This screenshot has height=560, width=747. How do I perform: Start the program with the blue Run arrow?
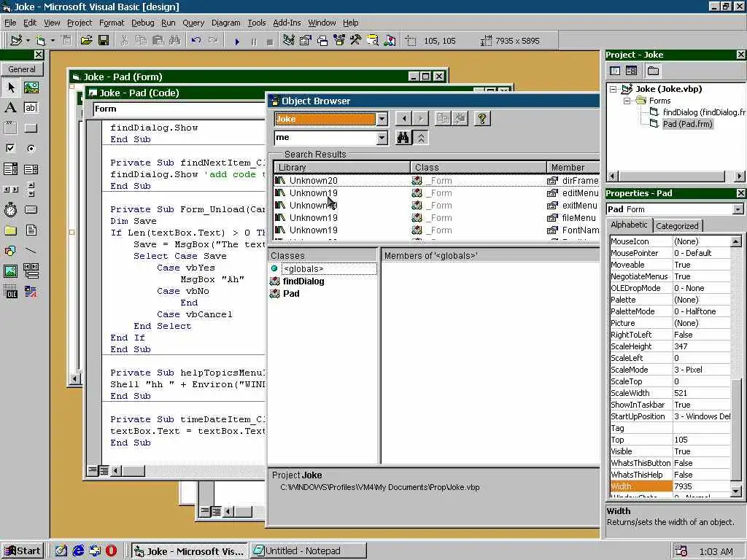tap(237, 42)
